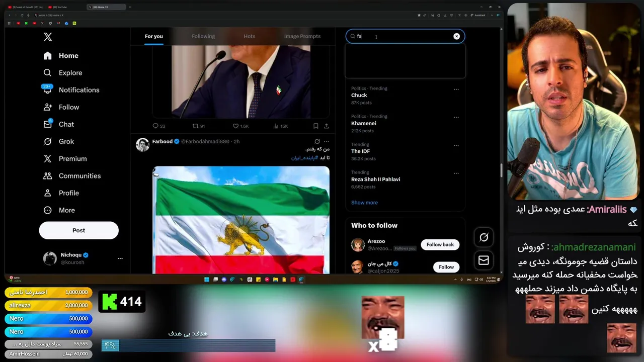The width and height of the screenshot is (644, 362).
Task: Open more options for The IDF trend
Action: click(x=456, y=146)
